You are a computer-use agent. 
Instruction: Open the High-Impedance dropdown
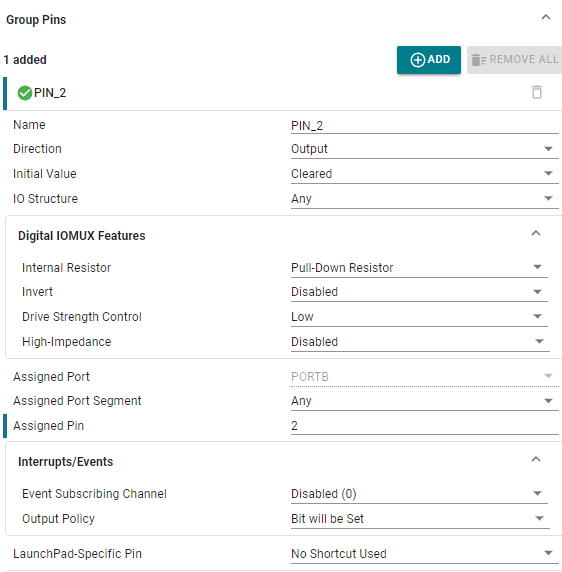(420, 342)
